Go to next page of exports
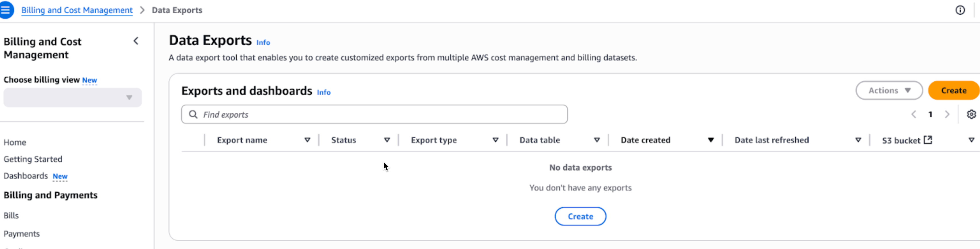Image resolution: width=980 pixels, height=249 pixels. point(947,114)
